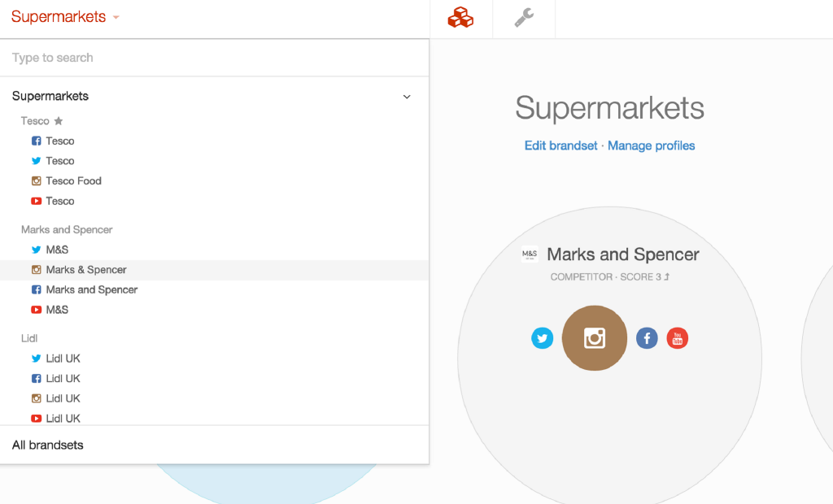This screenshot has width=833, height=504.
Task: Choose Marks & Spencer Instagram profile
Action: click(x=85, y=270)
